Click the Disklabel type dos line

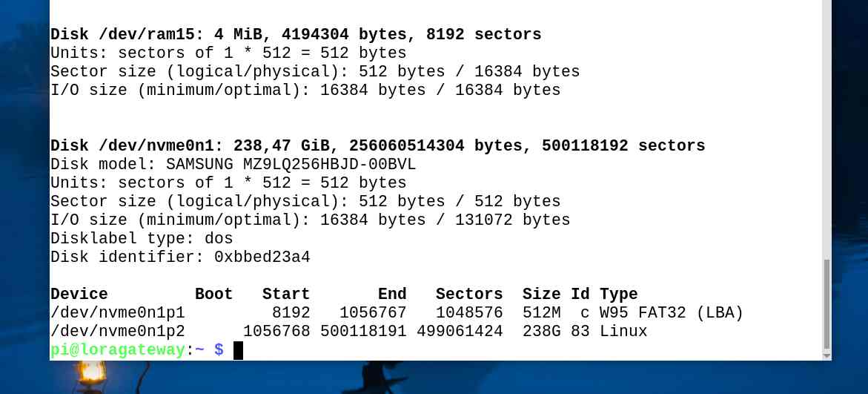(x=142, y=239)
